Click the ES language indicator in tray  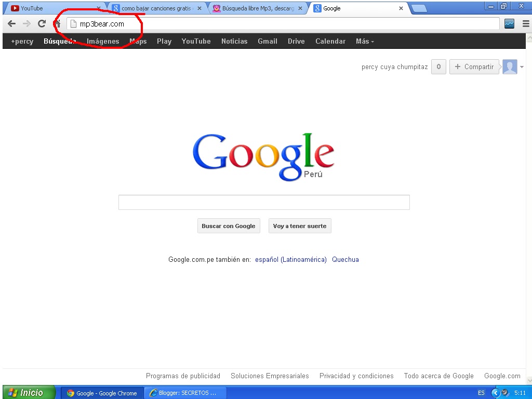point(481,393)
